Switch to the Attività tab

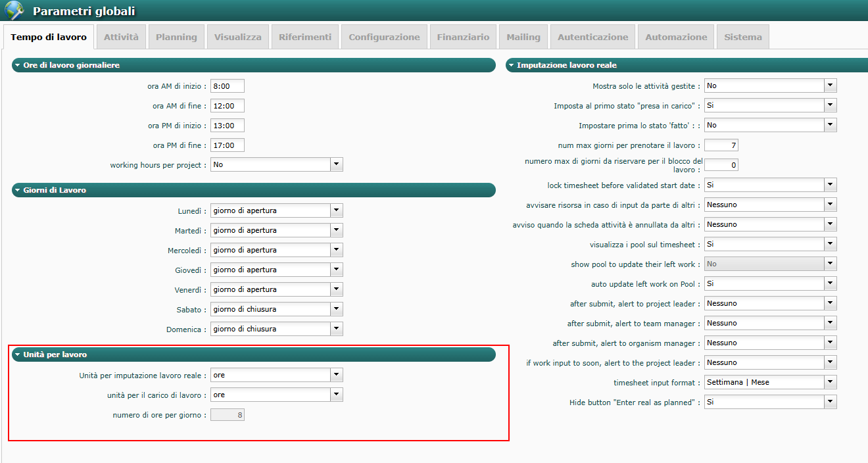[x=121, y=37]
